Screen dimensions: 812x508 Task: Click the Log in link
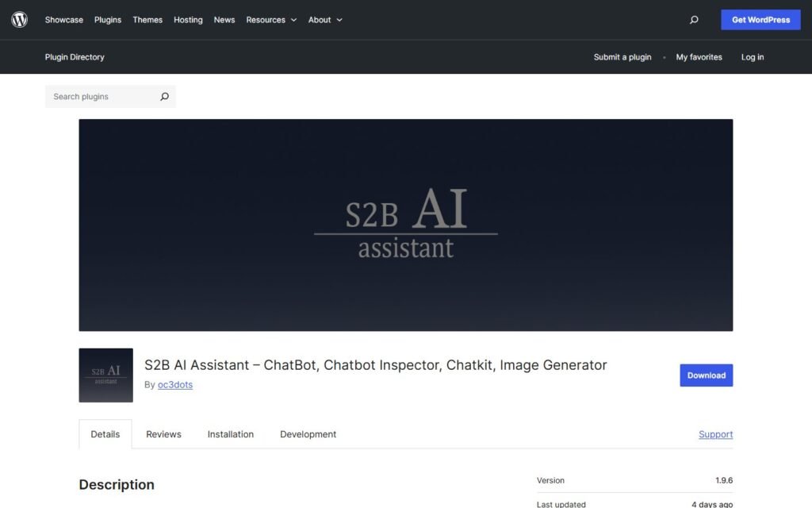[753, 57]
